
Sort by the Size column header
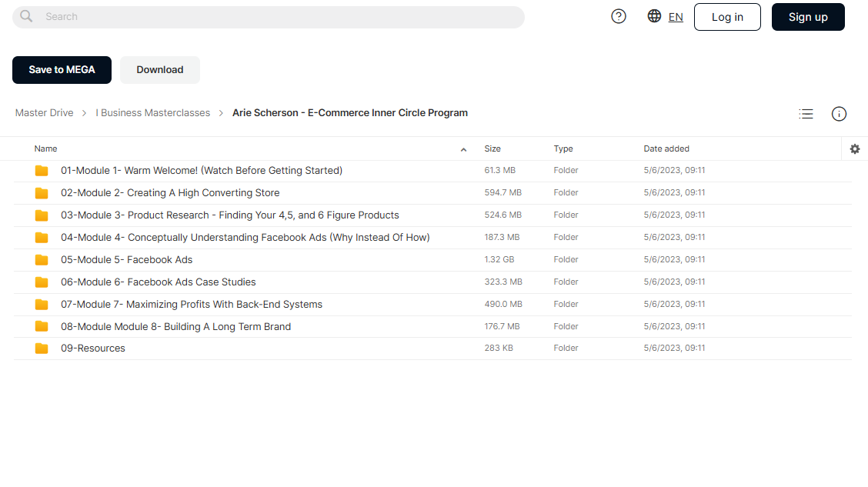click(492, 148)
